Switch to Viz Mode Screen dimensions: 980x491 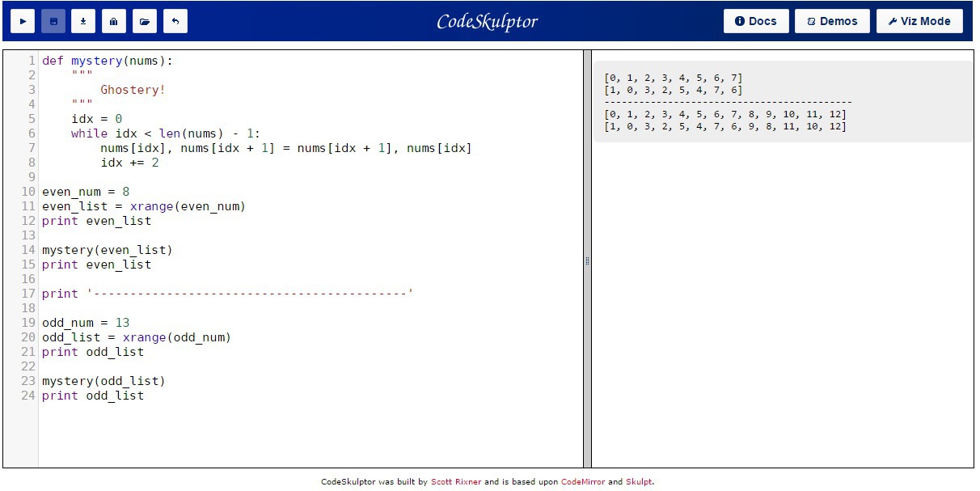pyautogui.click(x=919, y=21)
